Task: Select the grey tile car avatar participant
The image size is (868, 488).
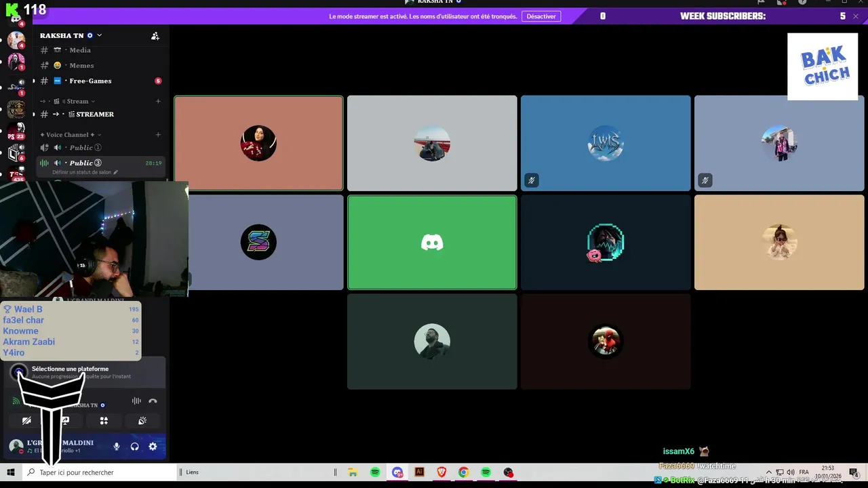Action: 432,143
